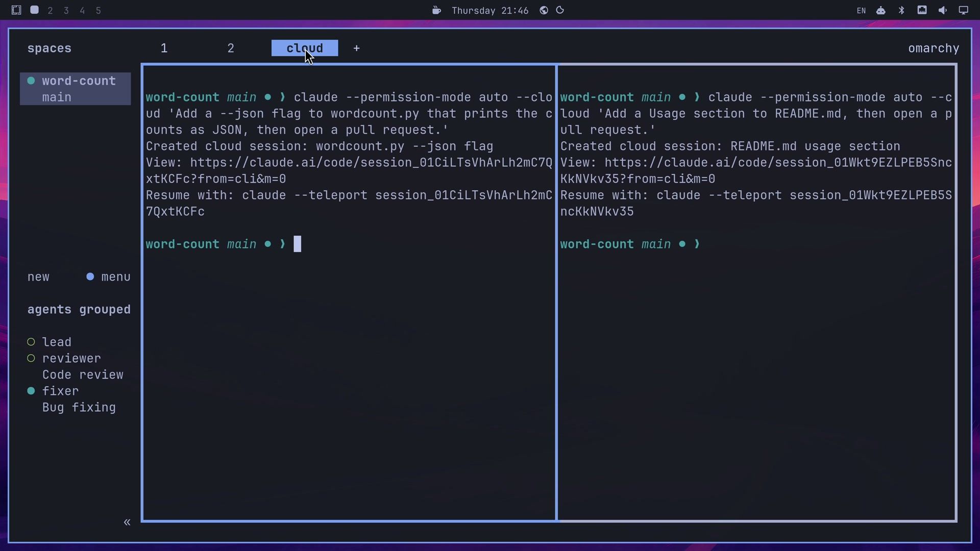Image resolution: width=980 pixels, height=551 pixels.
Task: Add a new tab with plus
Action: click(x=356, y=48)
